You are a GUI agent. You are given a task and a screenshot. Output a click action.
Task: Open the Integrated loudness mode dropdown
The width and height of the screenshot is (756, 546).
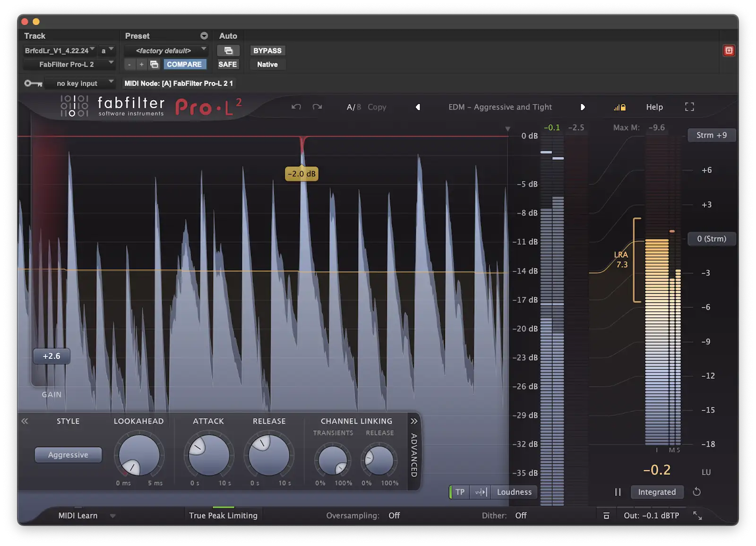coord(657,492)
